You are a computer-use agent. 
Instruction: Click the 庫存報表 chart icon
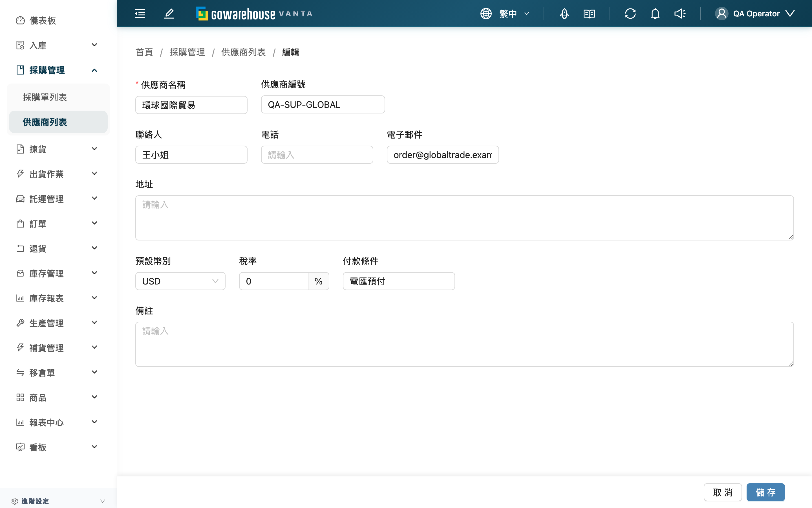(20, 298)
